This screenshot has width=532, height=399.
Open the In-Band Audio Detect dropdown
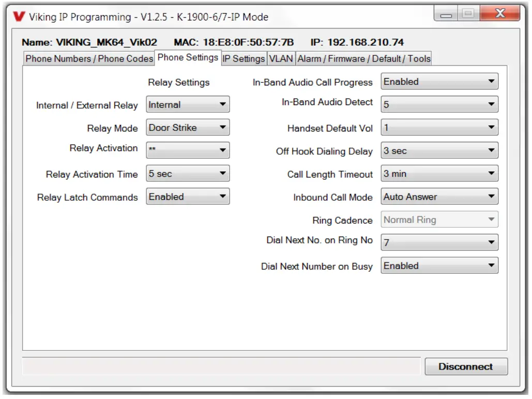click(438, 104)
